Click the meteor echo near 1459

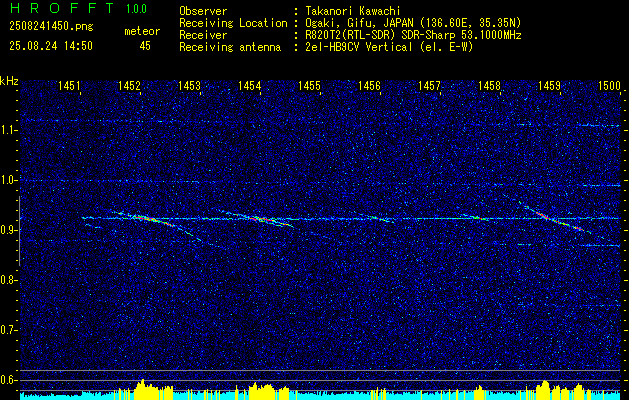tap(558, 220)
